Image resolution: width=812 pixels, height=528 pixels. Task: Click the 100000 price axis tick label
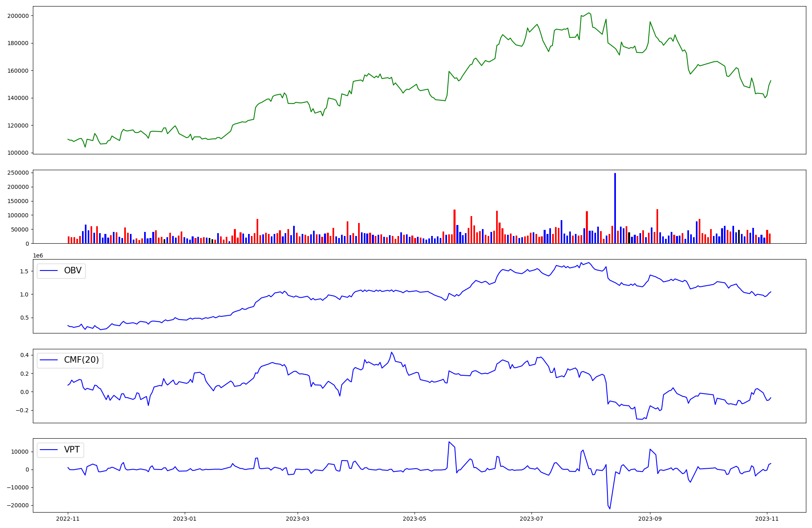click(18, 153)
